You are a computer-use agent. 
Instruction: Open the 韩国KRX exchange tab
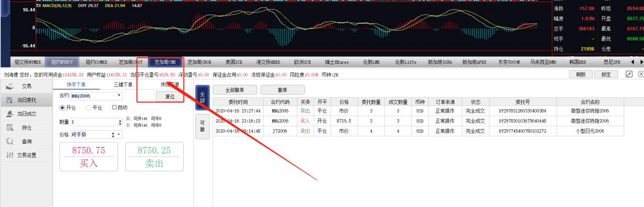click(x=578, y=62)
